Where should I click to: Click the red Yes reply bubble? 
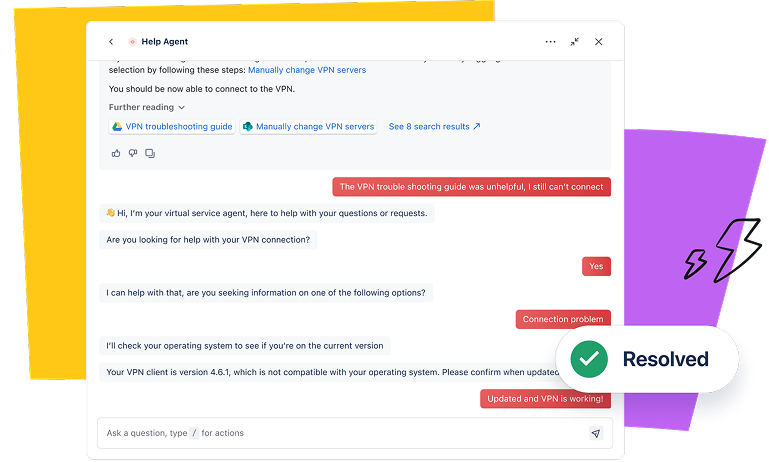coord(596,267)
